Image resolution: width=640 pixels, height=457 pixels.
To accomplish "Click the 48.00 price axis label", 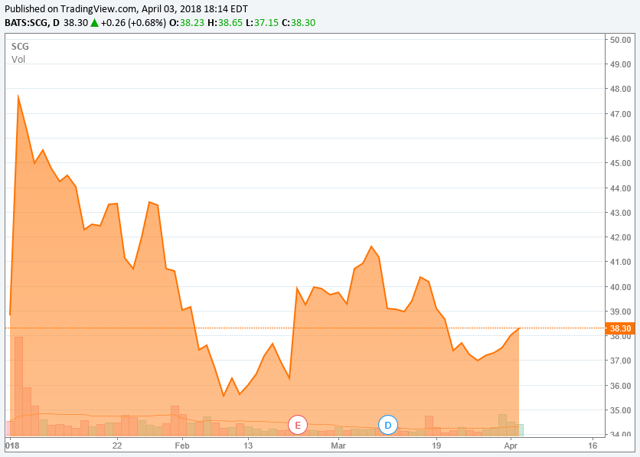I will coord(620,89).
